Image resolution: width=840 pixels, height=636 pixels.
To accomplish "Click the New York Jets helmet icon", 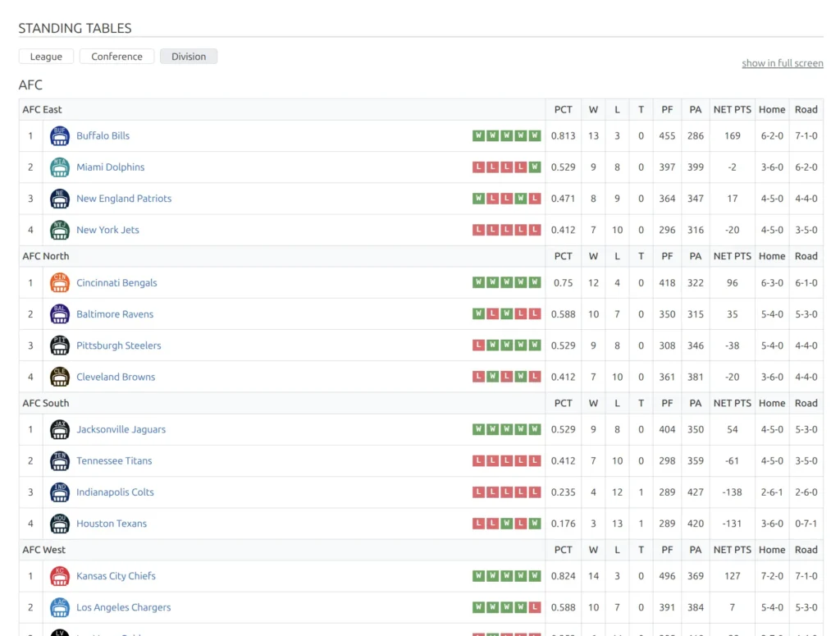I will (x=59, y=230).
